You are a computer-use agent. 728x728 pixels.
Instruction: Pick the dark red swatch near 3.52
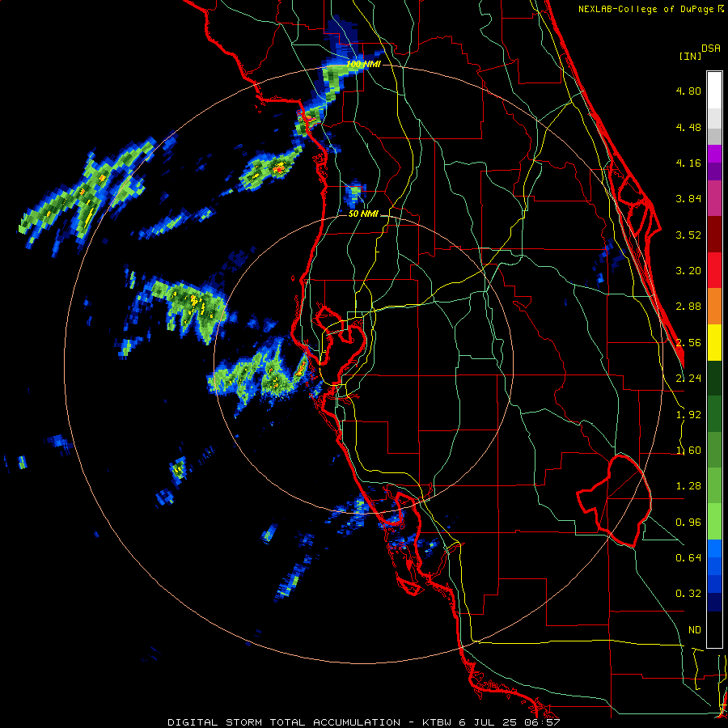(714, 235)
